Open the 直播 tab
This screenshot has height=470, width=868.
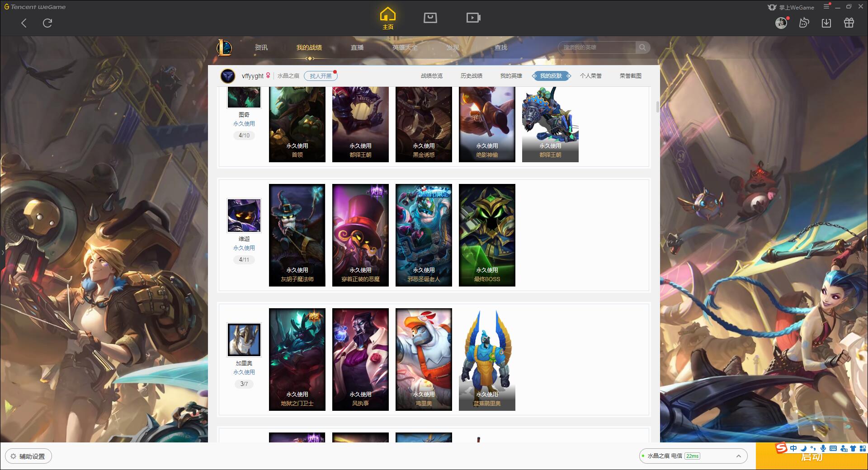coord(357,47)
